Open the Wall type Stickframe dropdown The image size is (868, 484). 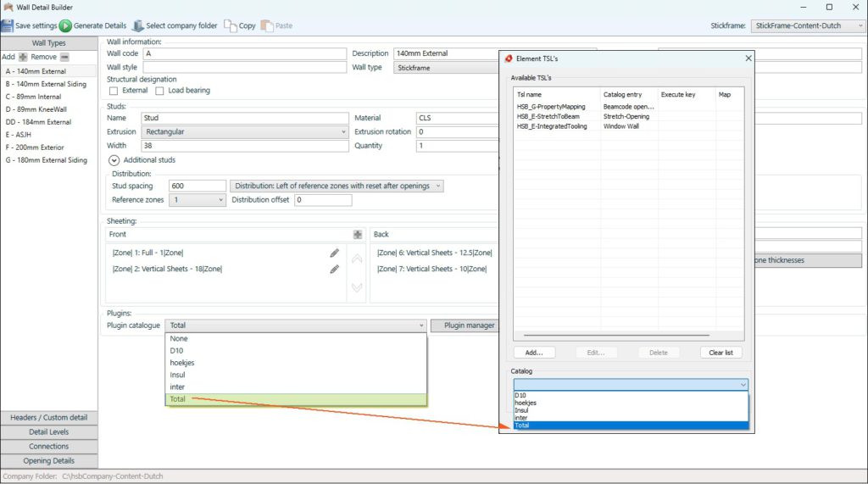pos(447,68)
